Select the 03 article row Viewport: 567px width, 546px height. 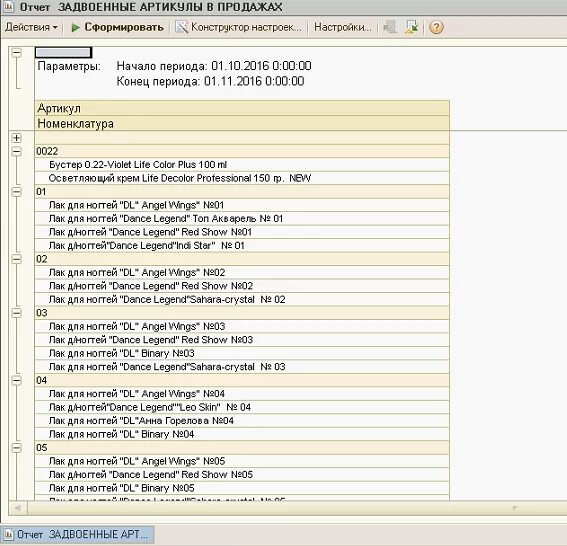[242, 313]
